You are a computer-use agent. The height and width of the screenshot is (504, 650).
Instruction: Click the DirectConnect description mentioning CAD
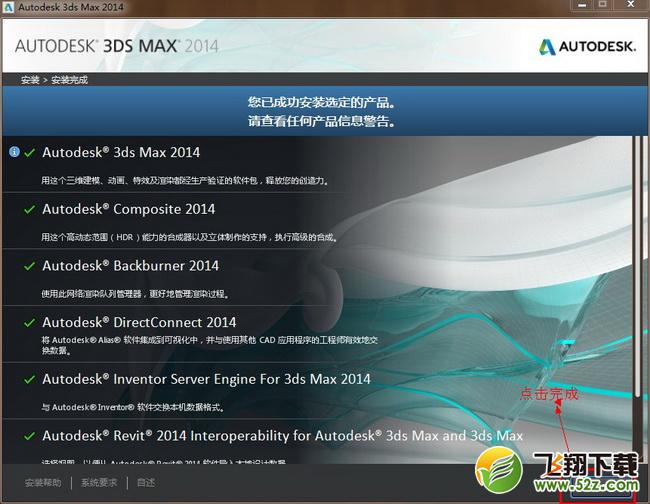click(209, 345)
